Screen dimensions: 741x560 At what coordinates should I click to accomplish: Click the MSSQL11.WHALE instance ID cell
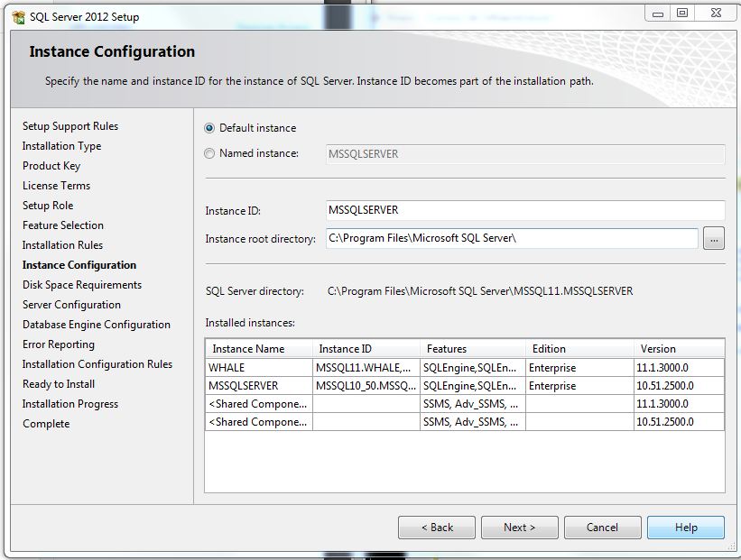click(x=366, y=367)
